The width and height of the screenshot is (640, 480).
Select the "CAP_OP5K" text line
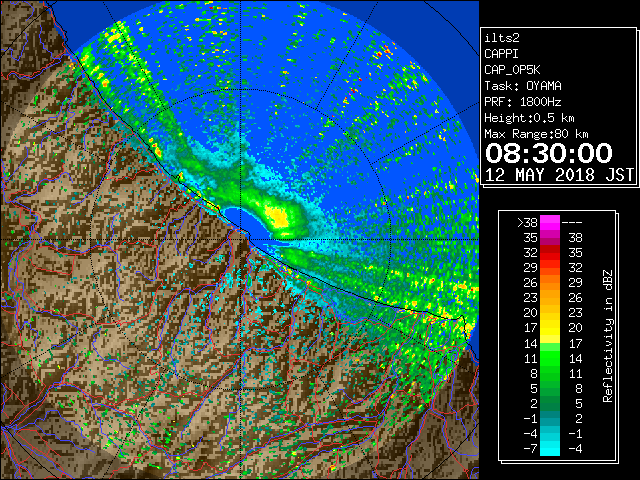(x=512, y=70)
